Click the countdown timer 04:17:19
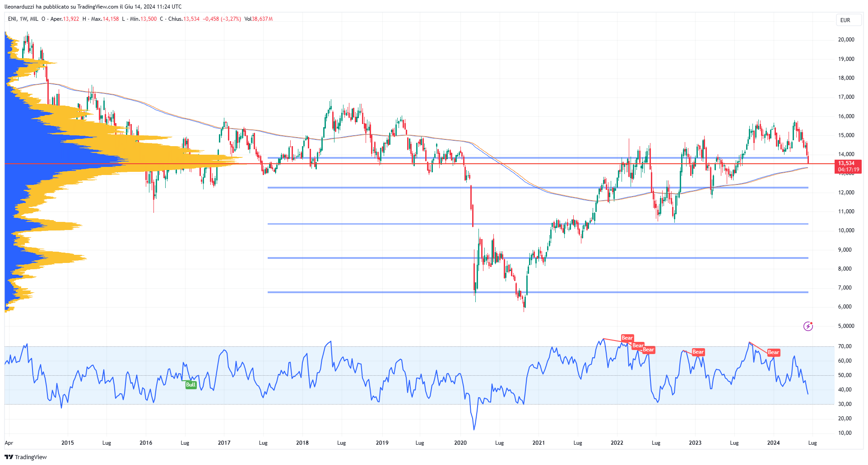868x465 pixels. tap(848, 170)
